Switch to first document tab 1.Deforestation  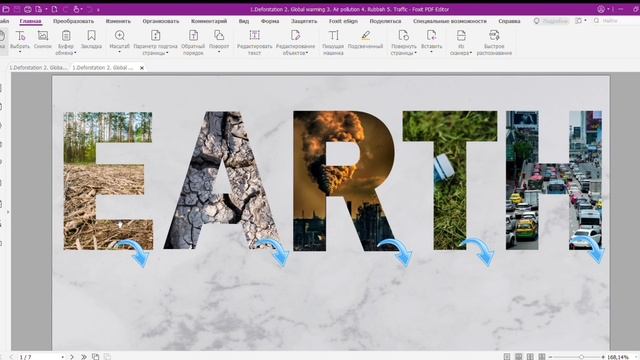click(38, 68)
